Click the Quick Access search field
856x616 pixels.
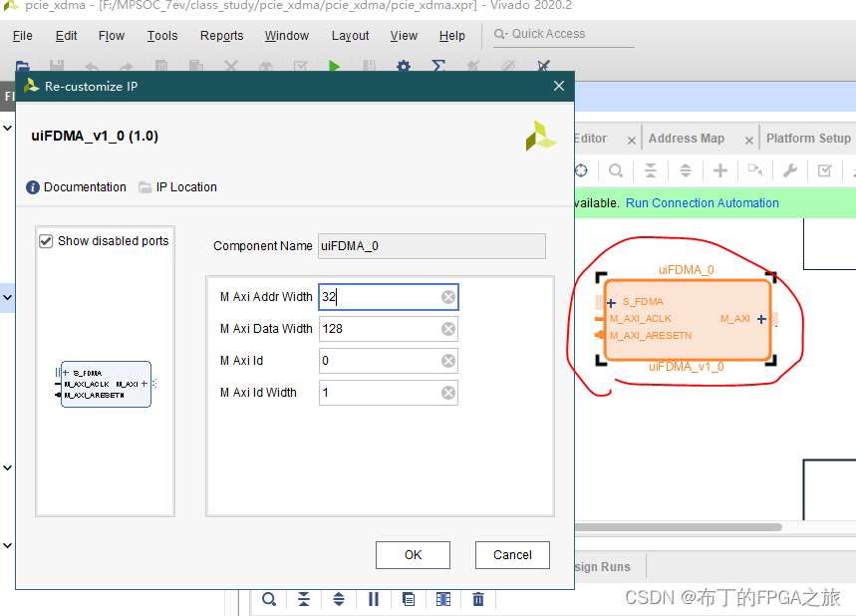(563, 34)
